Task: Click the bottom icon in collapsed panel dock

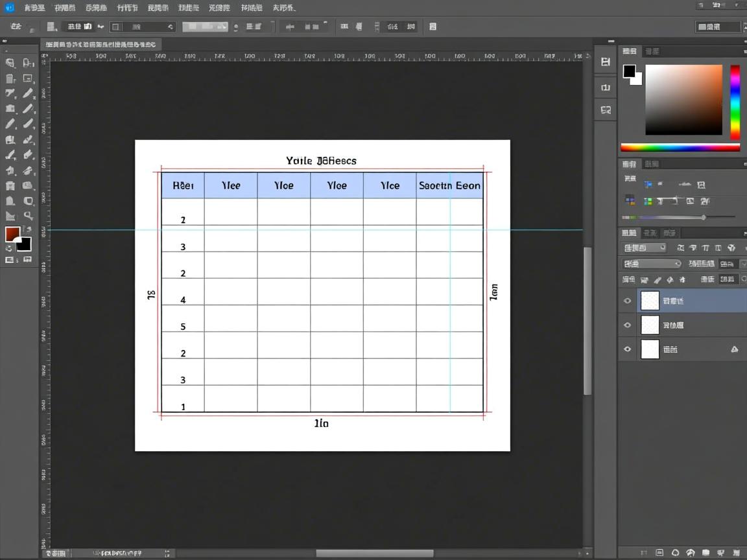Action: click(606, 110)
